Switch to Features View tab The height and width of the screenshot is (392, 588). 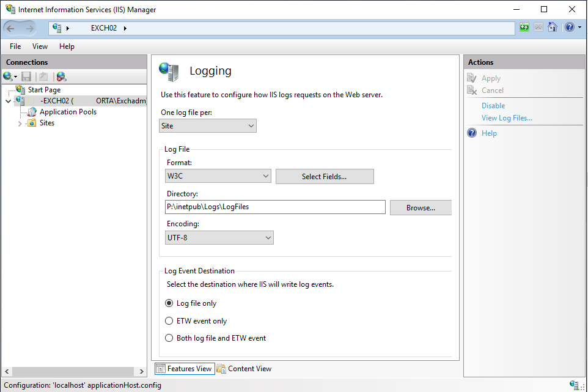point(185,369)
